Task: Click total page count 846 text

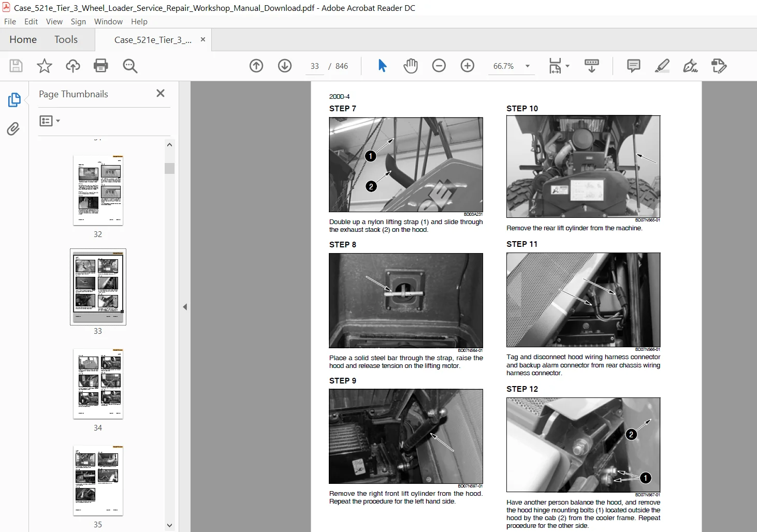Action: point(342,66)
